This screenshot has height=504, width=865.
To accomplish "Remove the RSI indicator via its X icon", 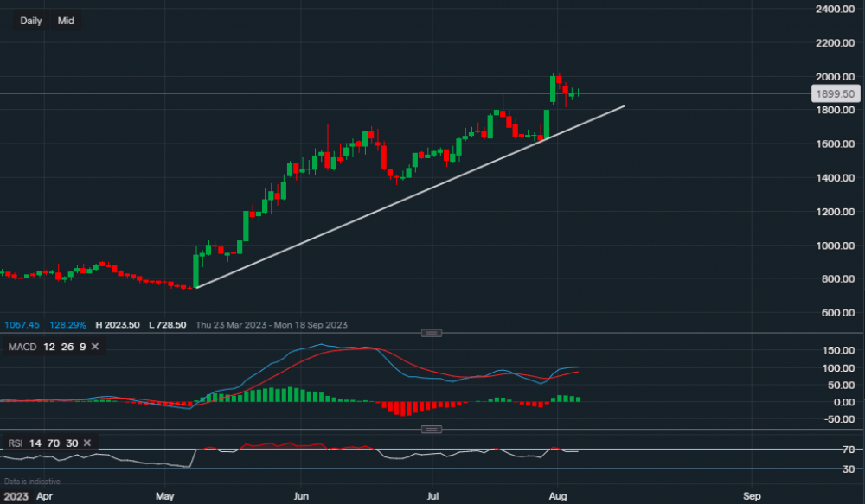I will coord(86,443).
